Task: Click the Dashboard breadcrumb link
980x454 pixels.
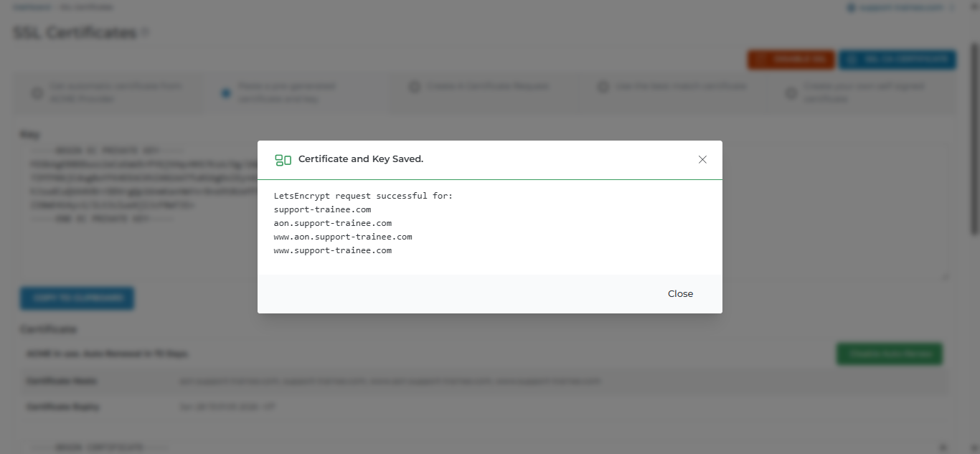Action: coord(32,8)
